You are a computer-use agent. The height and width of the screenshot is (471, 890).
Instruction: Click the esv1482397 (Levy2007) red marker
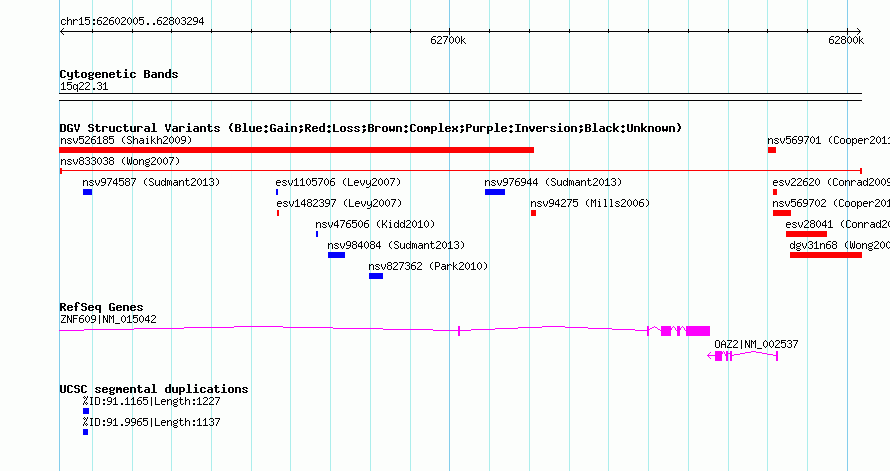coord(278,213)
